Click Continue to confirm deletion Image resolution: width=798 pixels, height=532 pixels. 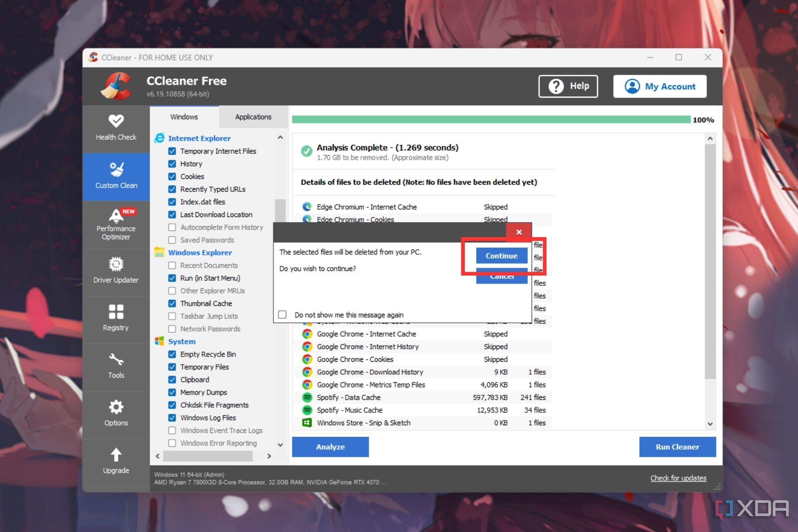(501, 255)
